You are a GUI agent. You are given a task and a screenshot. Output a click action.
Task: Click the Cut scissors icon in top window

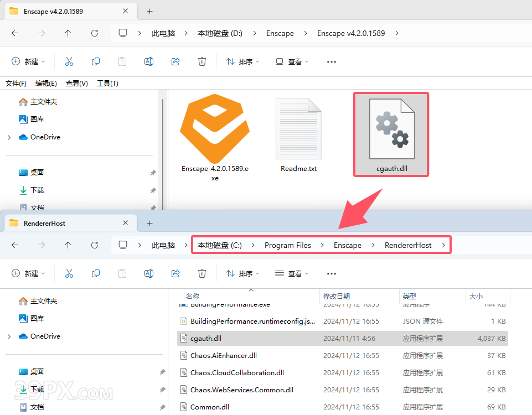coord(69,61)
